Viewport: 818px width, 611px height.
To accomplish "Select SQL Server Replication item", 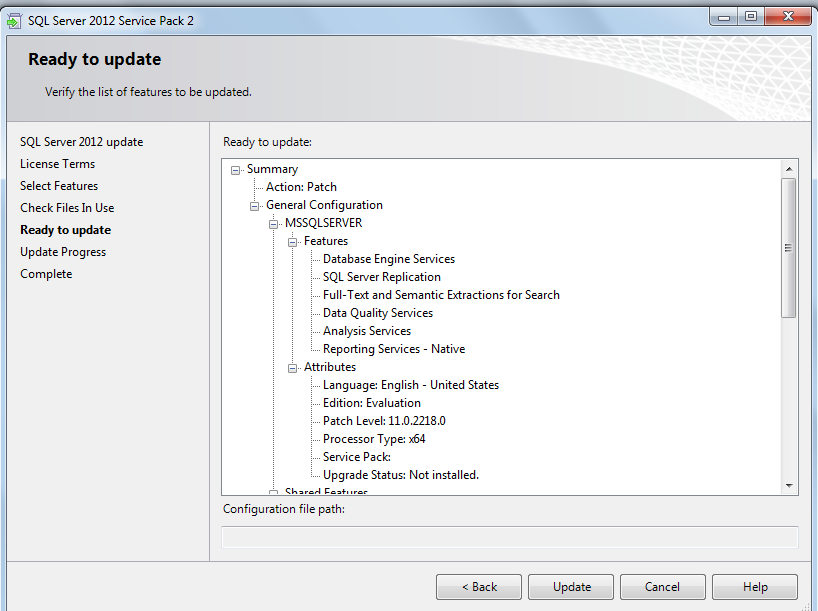I will pos(382,277).
